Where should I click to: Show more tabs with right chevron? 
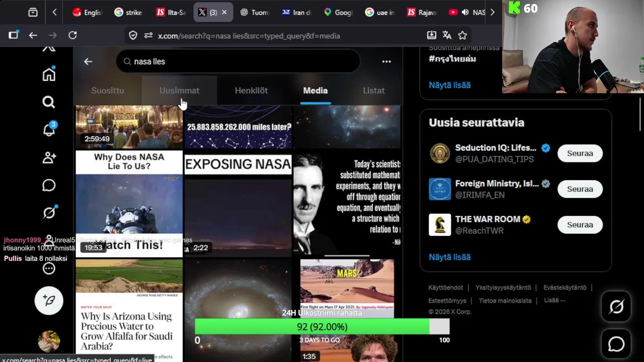493,12
